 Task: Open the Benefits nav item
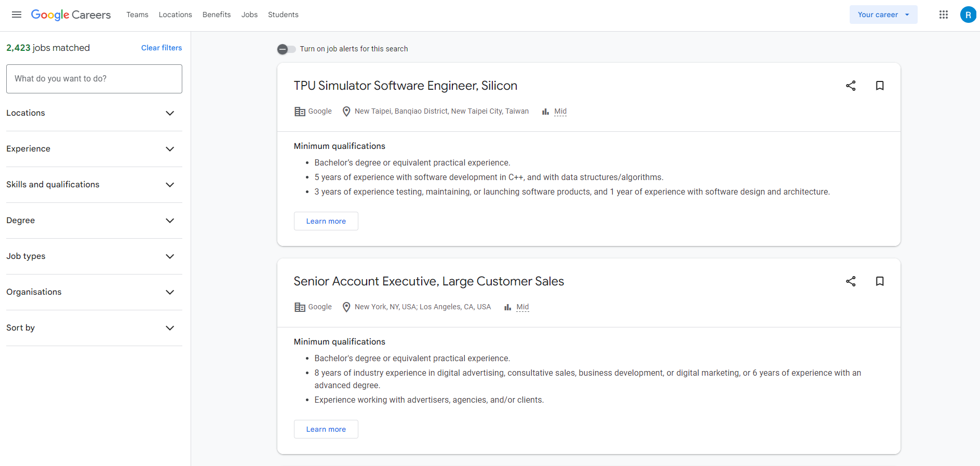(217, 15)
